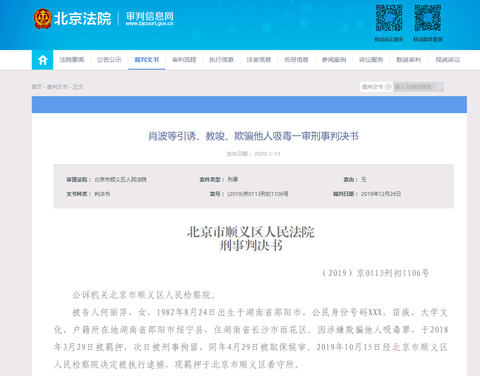Open the 诉讼服务 menu item
The image size is (480, 376).
tap(371, 60)
